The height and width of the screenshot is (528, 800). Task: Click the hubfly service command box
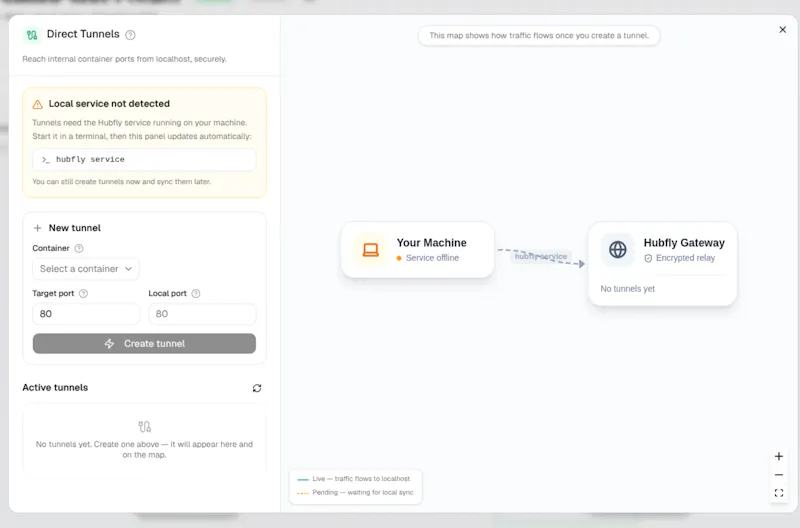coord(144,160)
